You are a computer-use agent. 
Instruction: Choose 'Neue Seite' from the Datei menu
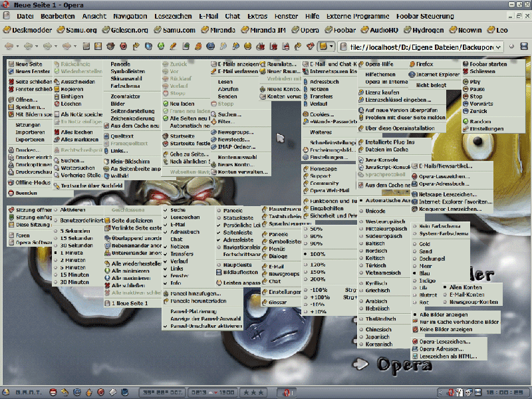(x=29, y=64)
